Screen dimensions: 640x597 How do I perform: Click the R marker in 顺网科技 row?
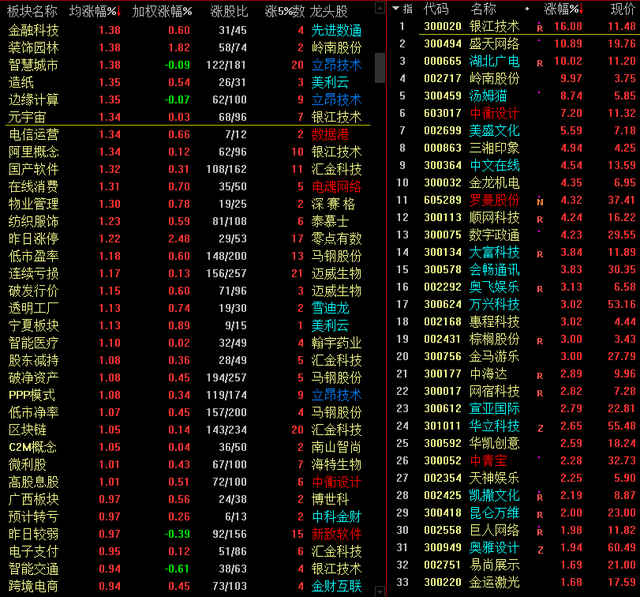click(540, 219)
